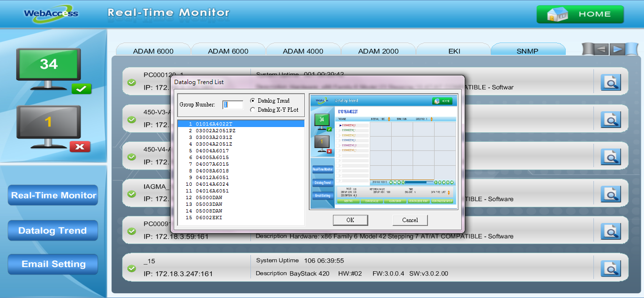This screenshot has width=644, height=298.
Task: Select list entry 01016A4022T
Action: 241,124
